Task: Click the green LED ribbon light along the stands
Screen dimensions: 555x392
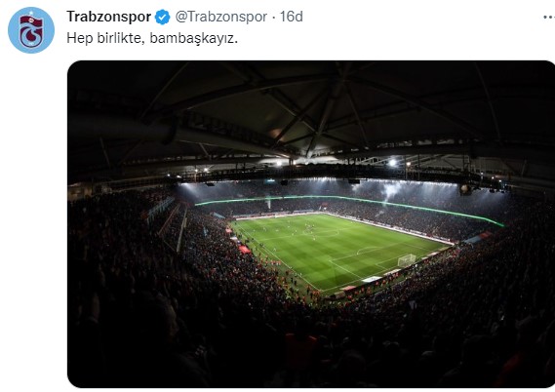Action: 348,205
